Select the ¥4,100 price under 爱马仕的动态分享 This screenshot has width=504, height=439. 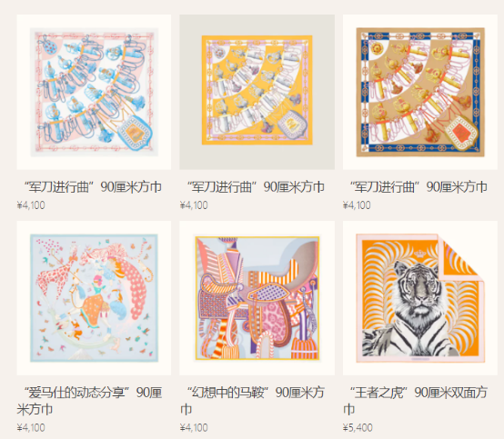click(x=31, y=428)
